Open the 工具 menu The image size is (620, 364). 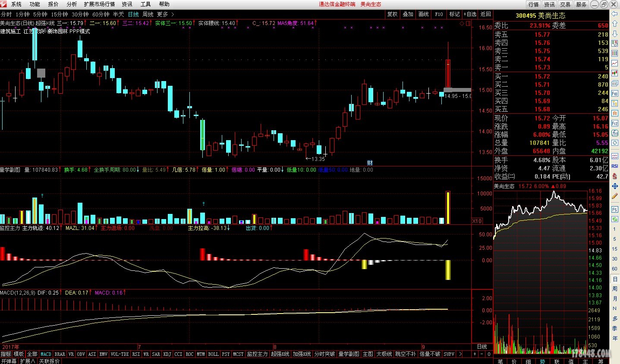146,4
